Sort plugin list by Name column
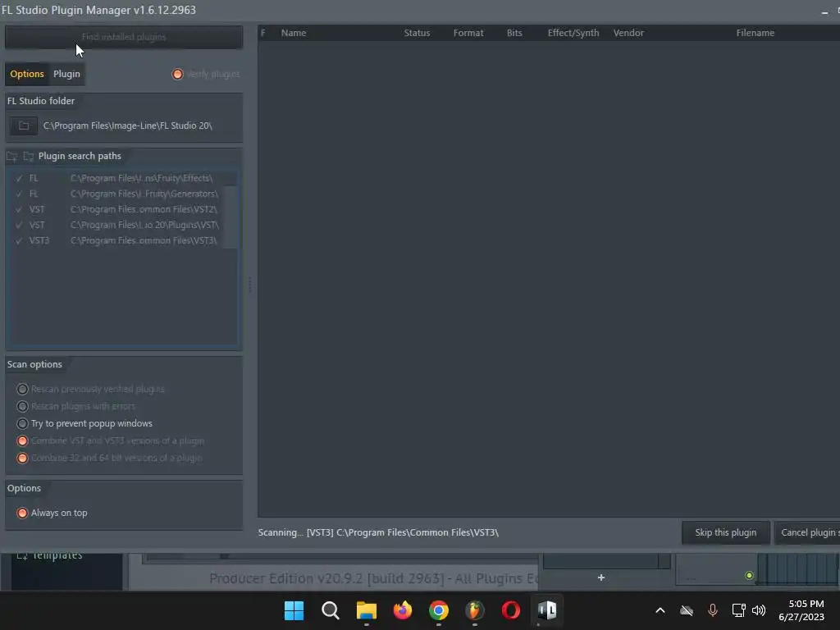 click(294, 33)
